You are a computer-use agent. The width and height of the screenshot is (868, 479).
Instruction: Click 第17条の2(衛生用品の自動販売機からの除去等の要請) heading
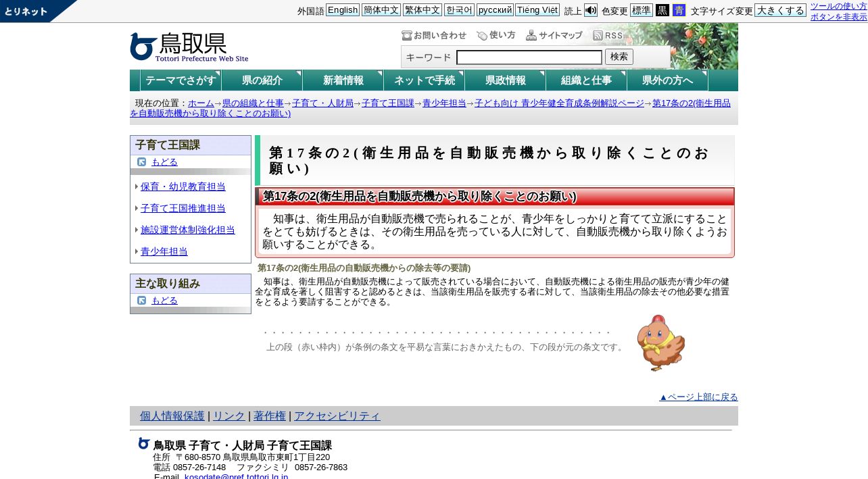coord(364,268)
